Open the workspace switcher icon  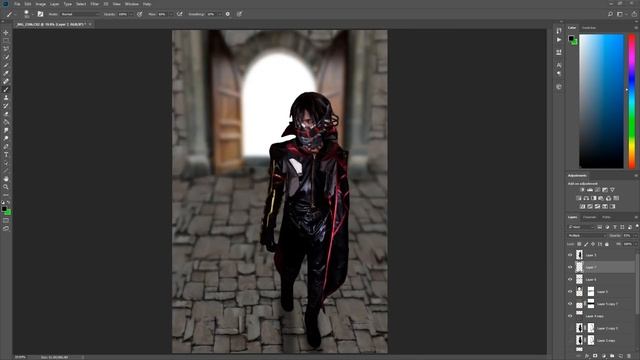pos(620,14)
